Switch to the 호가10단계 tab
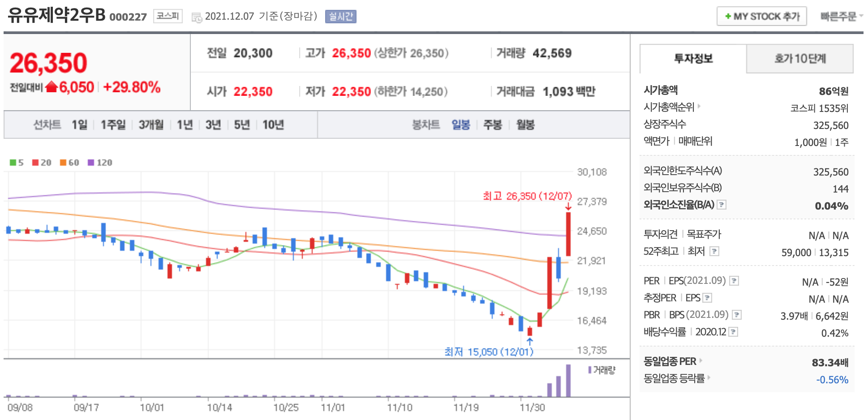The height and width of the screenshot is (420, 868). pyautogui.click(x=800, y=59)
